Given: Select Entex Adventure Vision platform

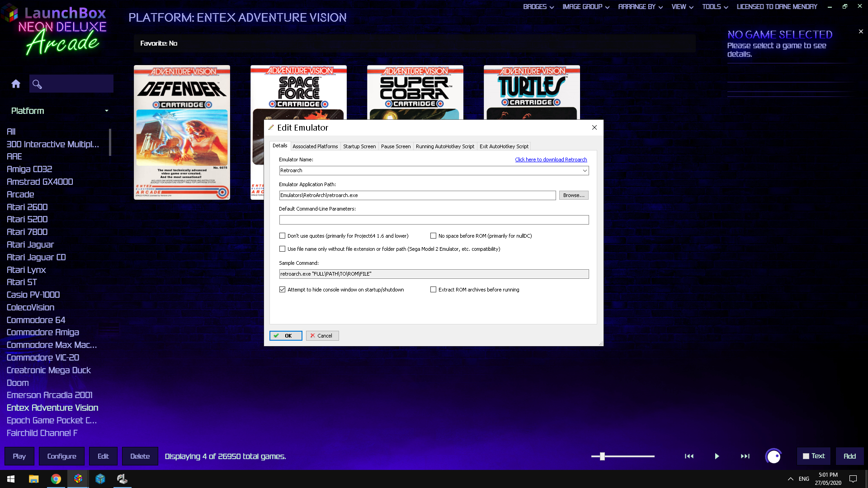Looking at the screenshot, I should pyautogui.click(x=52, y=408).
